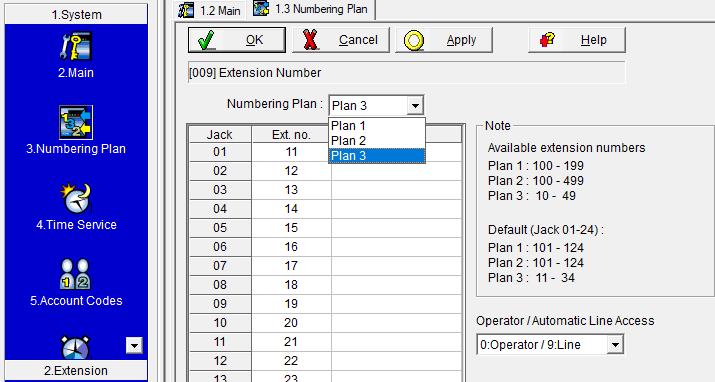Image resolution: width=715 pixels, height=382 pixels.
Task: Open the 1.System sidebar section
Action: point(76,15)
